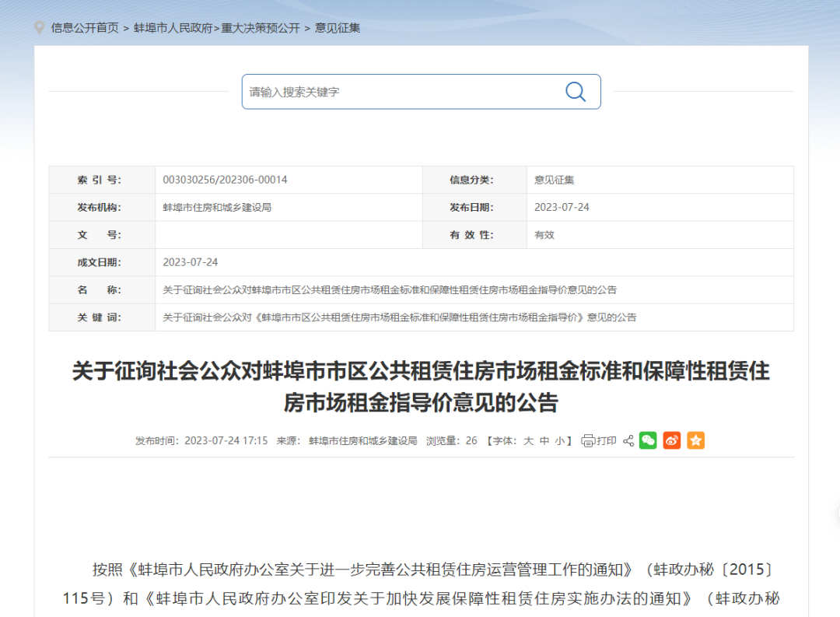Screen dimensions: 840x617
Task: Go to 信息公开首页 breadcrumb link
Action: click(85, 28)
